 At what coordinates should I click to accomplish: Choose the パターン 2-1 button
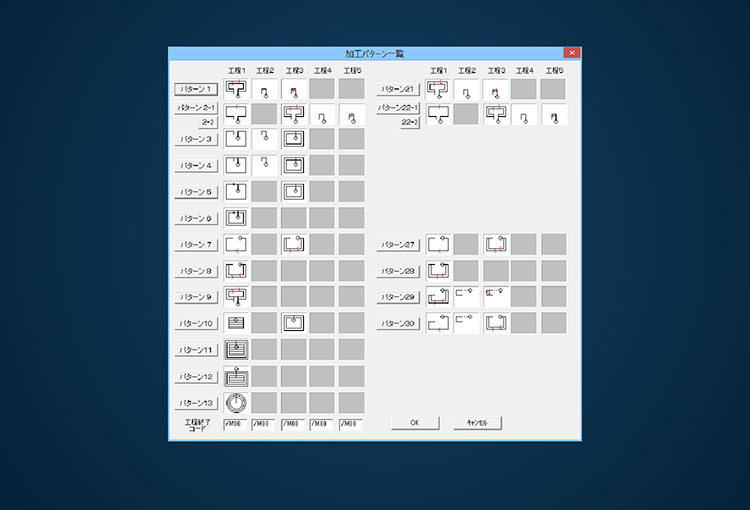196,108
